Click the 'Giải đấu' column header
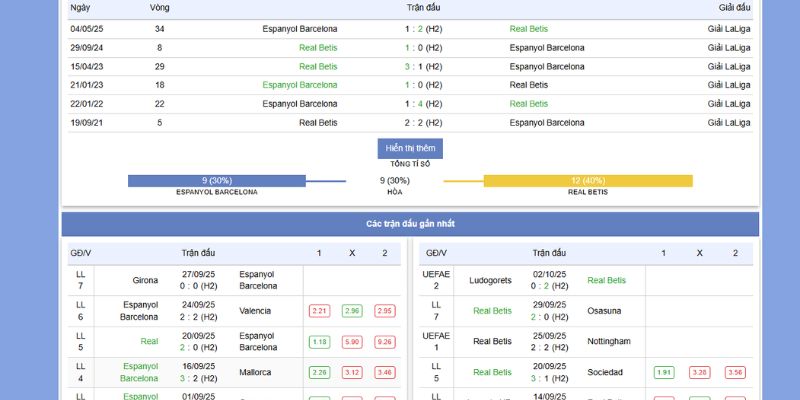This screenshot has width=800, height=400. pos(734,7)
